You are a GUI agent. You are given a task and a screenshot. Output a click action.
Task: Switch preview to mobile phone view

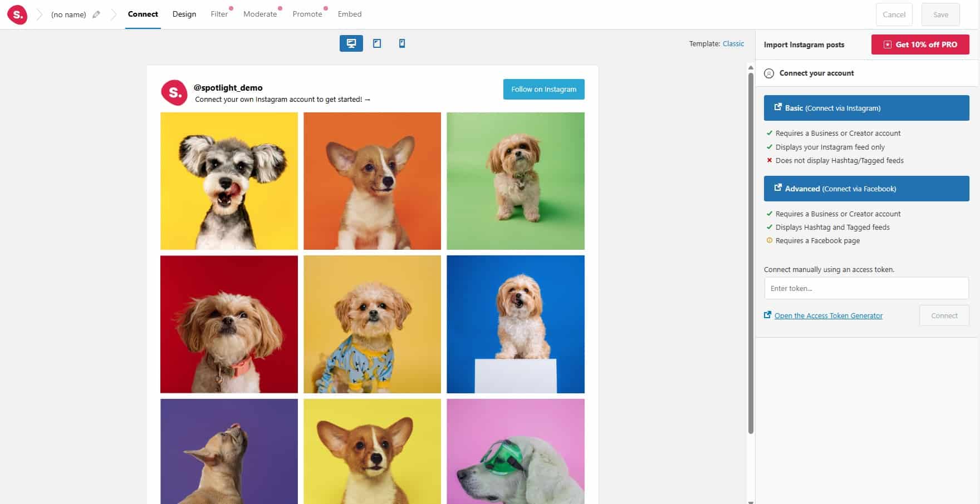pyautogui.click(x=401, y=43)
